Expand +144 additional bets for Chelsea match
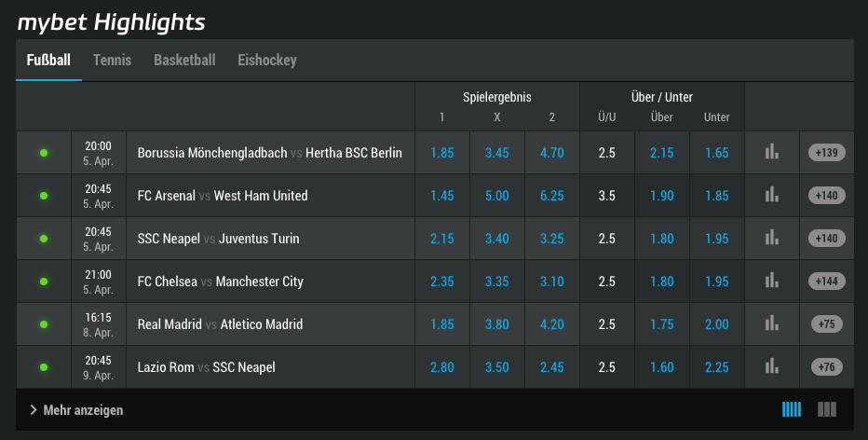 pyautogui.click(x=827, y=281)
